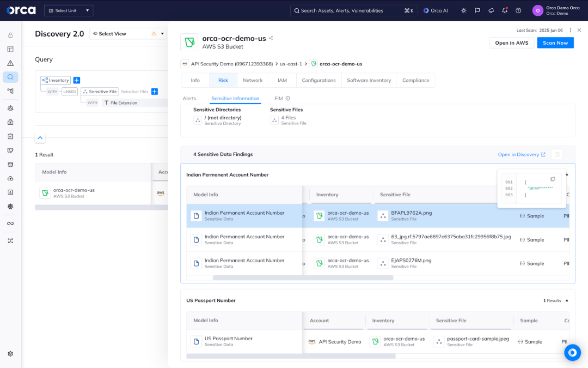
Task: Switch to the Software Inventory tab
Action: 369,80
